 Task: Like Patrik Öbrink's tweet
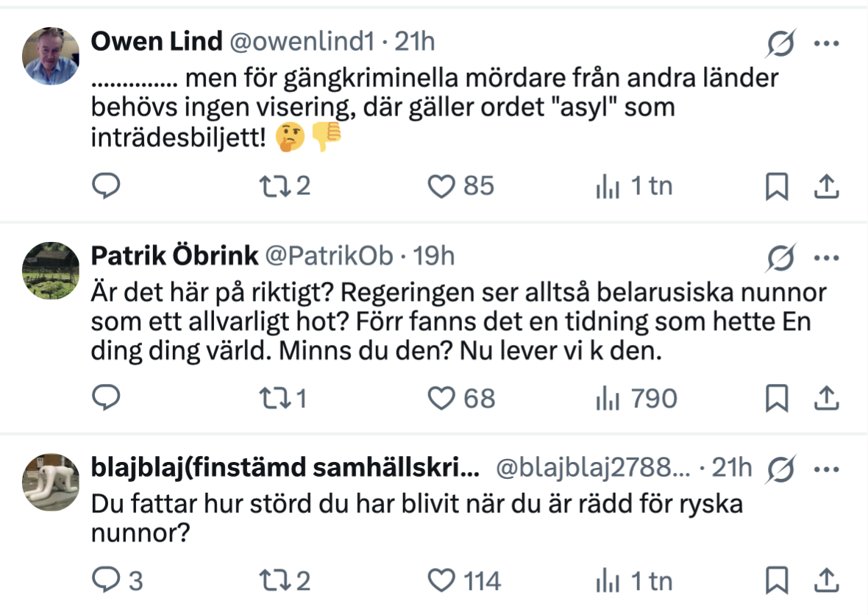tap(441, 398)
